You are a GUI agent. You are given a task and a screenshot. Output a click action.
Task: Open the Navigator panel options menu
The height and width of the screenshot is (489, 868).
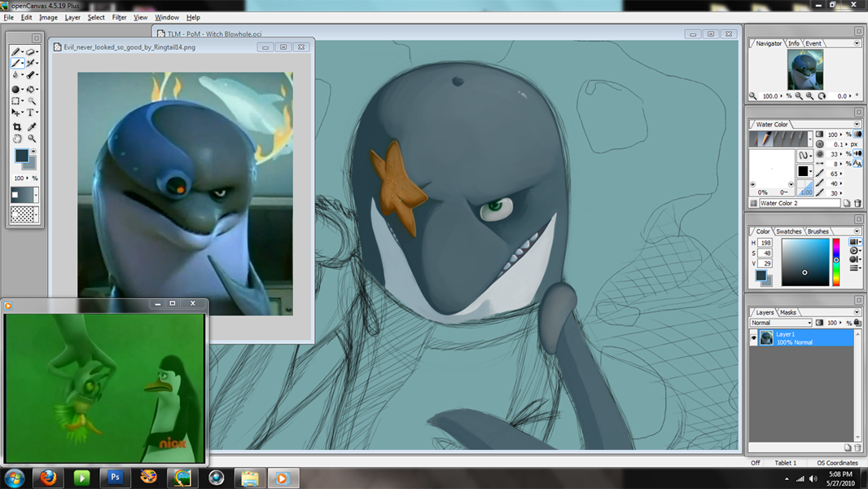pos(857,43)
